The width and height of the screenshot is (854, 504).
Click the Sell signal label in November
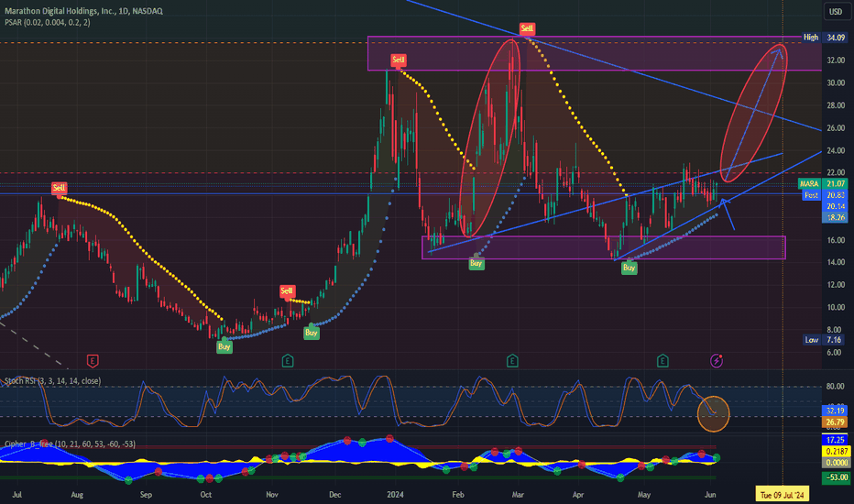287,290
